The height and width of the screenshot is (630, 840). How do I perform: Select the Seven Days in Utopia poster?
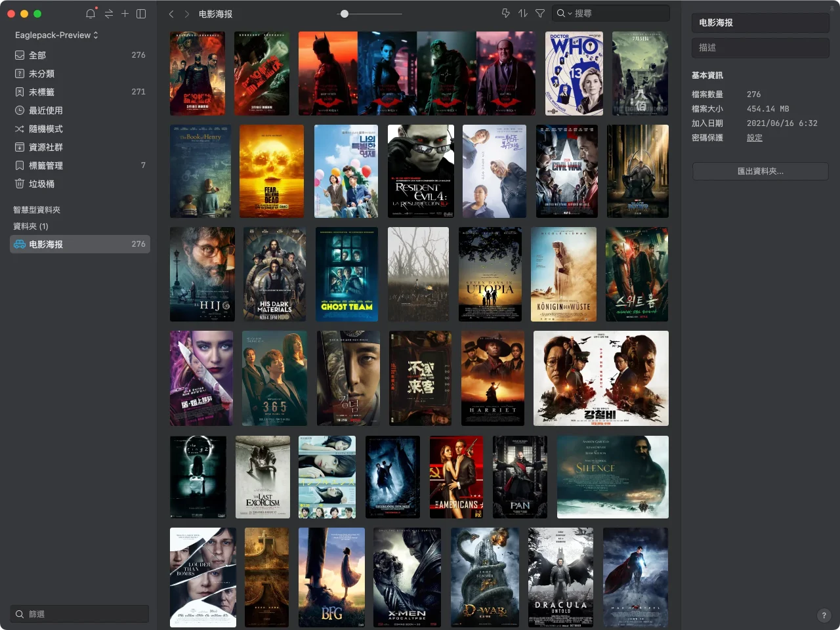click(490, 274)
